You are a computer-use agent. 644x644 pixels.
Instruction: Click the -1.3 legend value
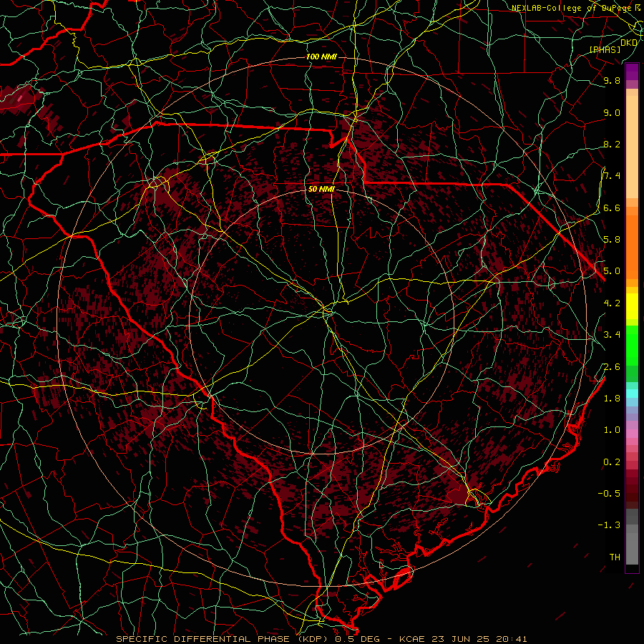(x=609, y=525)
